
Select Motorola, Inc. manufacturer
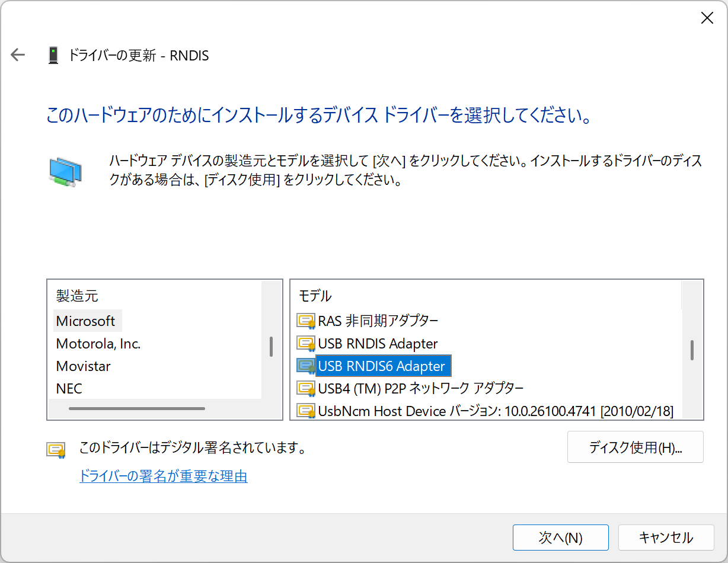click(98, 344)
